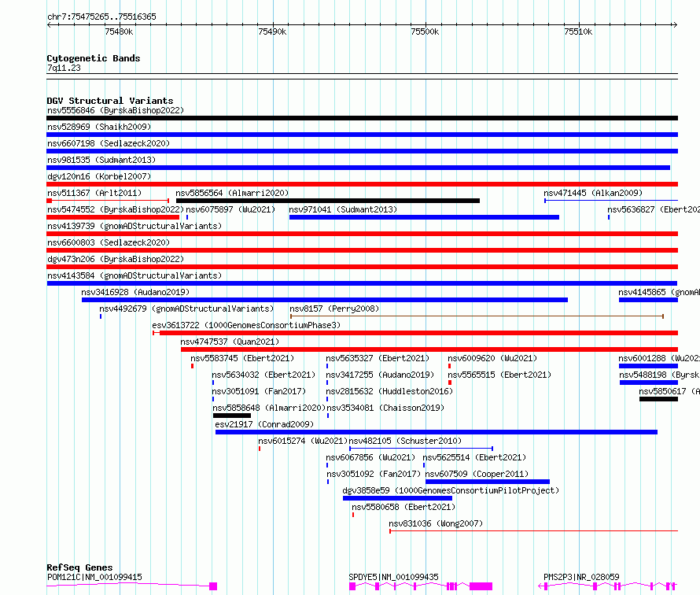This screenshot has width=700, height=595.
Task: Click the 75500k ruler position
Action: [425, 31]
